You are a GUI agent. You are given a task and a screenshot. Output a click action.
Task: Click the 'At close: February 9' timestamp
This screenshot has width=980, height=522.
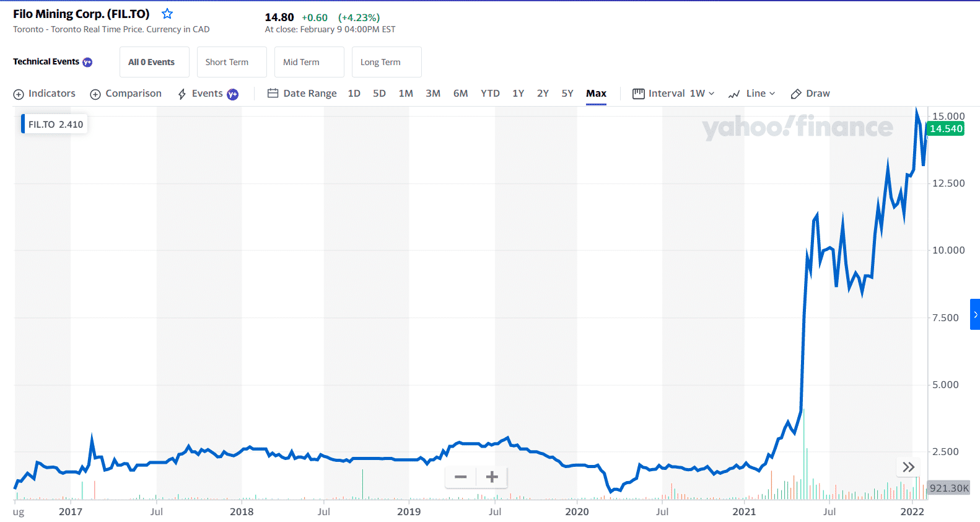330,29
